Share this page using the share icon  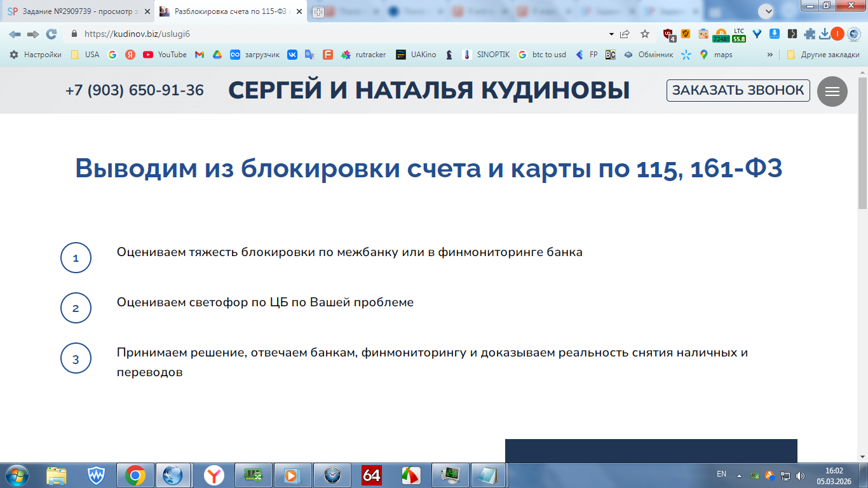pos(625,34)
